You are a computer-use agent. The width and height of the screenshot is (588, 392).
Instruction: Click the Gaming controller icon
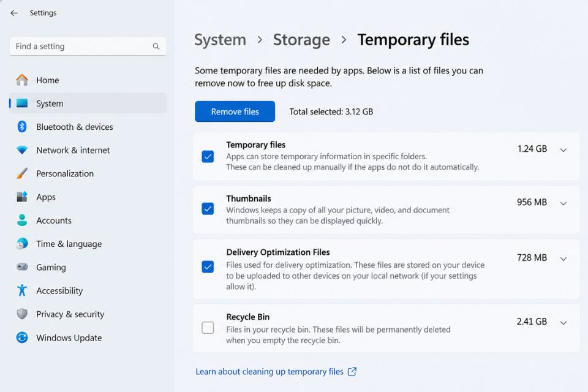click(x=22, y=266)
